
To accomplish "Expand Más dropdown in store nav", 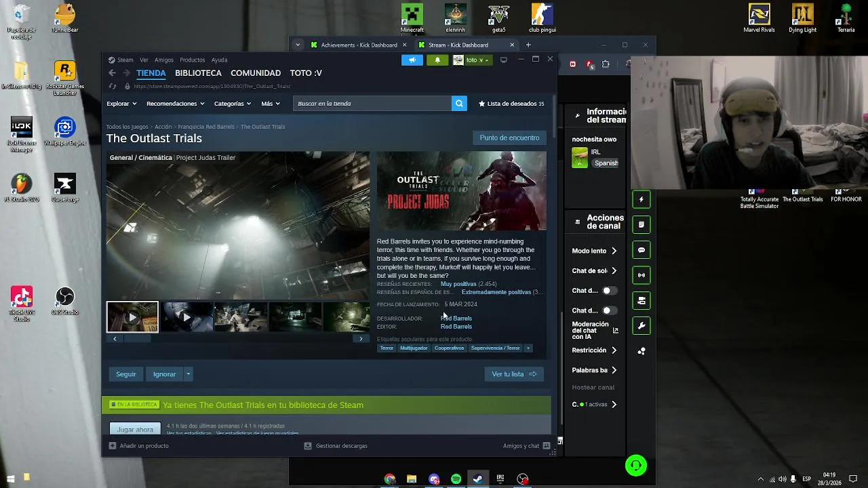I will tap(271, 104).
